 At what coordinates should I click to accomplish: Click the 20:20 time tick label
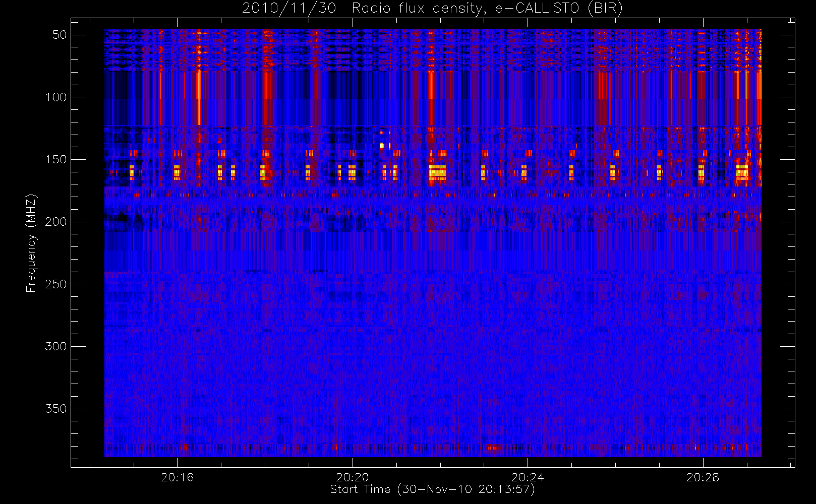(x=353, y=477)
